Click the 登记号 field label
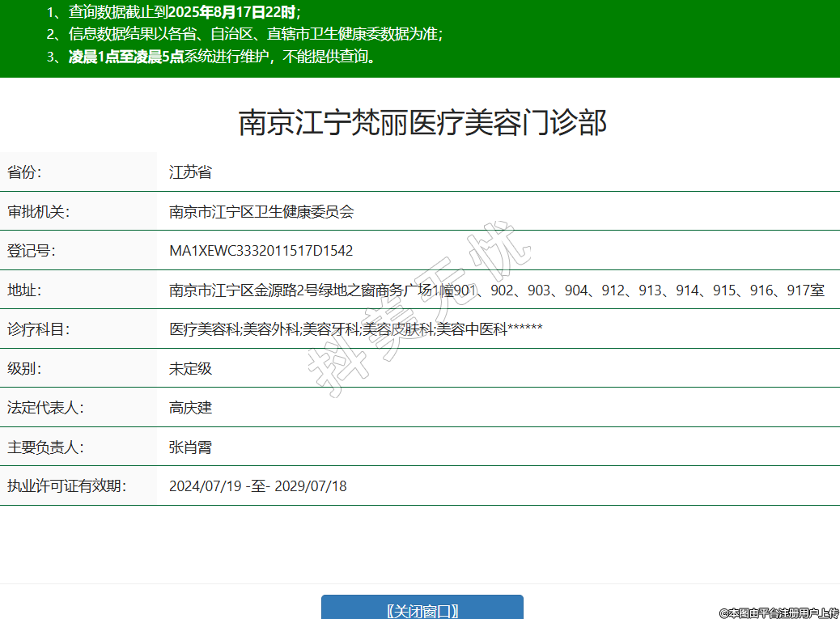 32,251
